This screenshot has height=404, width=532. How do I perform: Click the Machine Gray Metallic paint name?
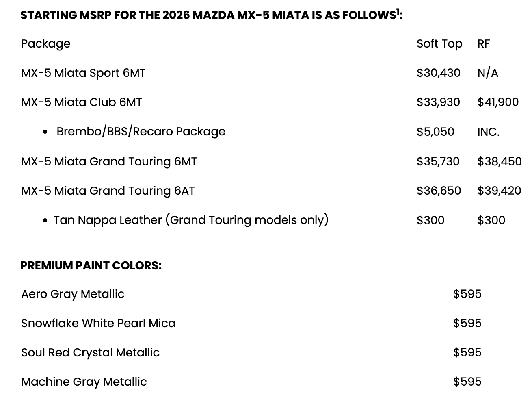pyautogui.click(x=84, y=382)
